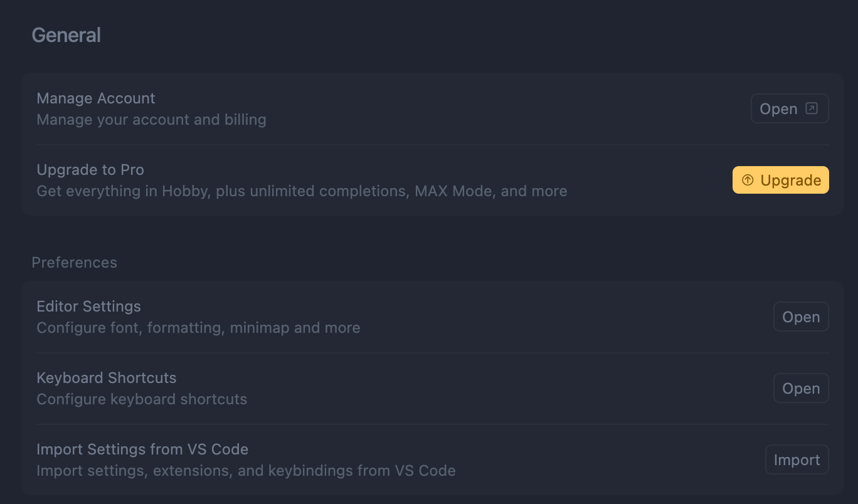Click the Manage Account title text
This screenshot has width=858, height=504.
(x=96, y=98)
